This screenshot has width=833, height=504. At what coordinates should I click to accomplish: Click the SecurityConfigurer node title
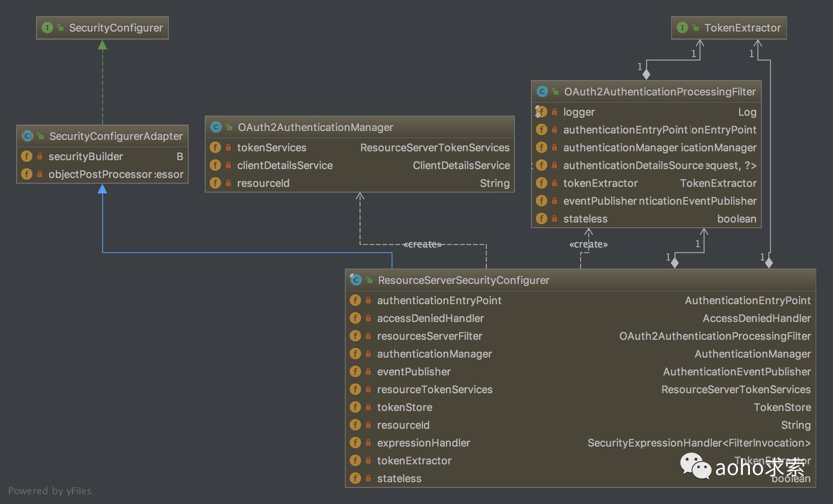(116, 28)
